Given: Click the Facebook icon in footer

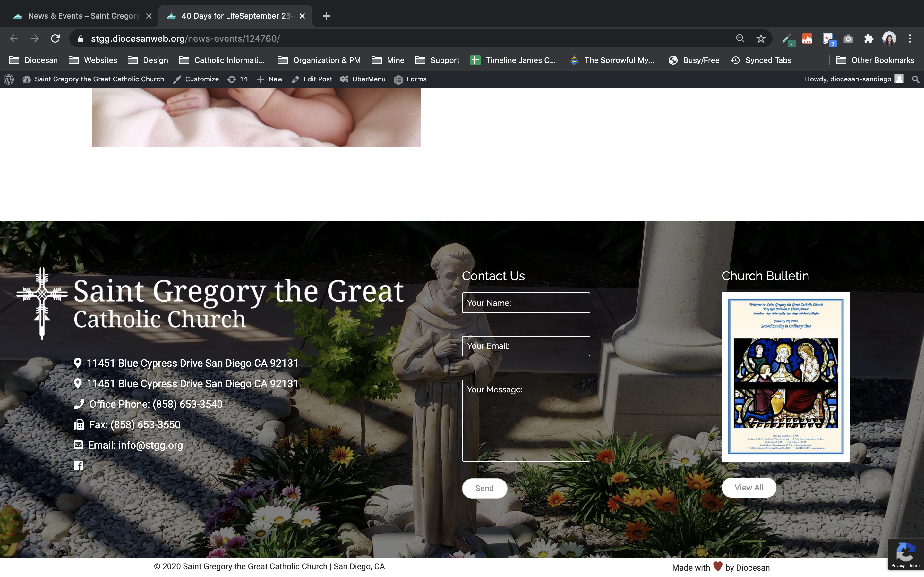Looking at the screenshot, I should point(78,465).
